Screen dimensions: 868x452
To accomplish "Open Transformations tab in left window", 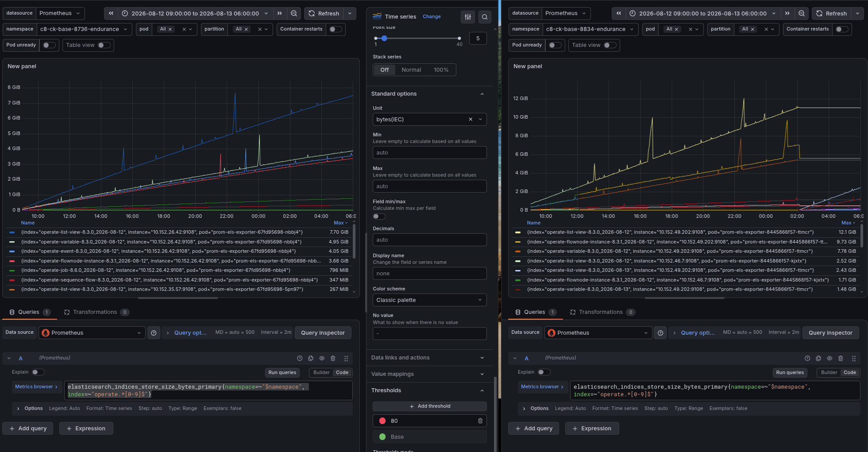I will (96, 312).
